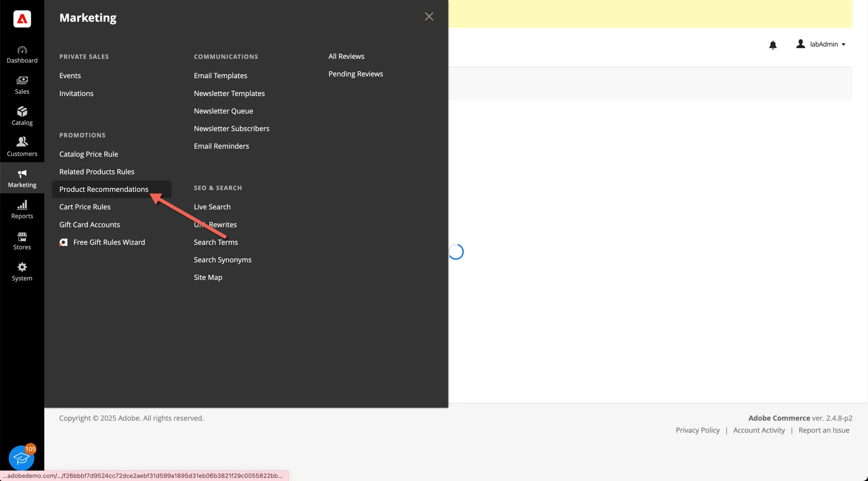Open Cart Price Rules
Viewport: 868px width, 481px height.
[85, 207]
